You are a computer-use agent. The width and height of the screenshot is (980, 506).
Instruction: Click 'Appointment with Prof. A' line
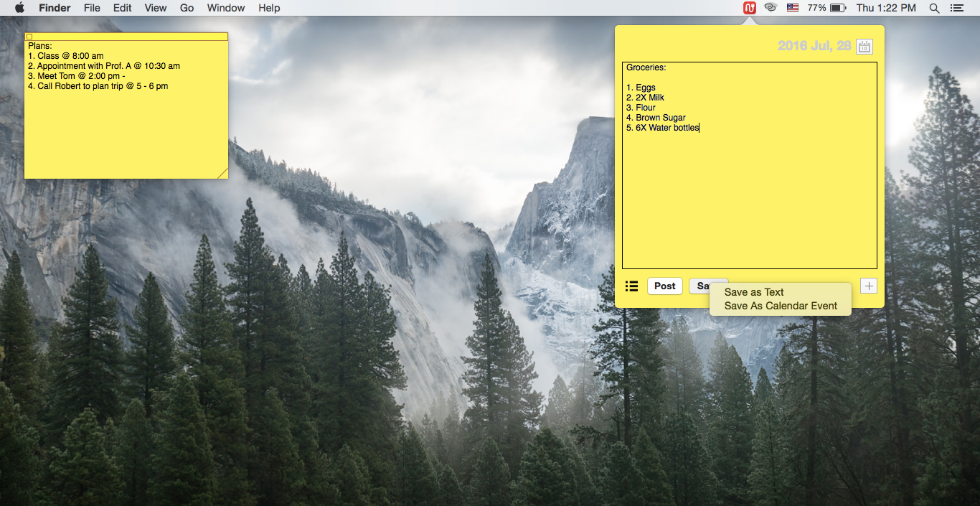104,66
